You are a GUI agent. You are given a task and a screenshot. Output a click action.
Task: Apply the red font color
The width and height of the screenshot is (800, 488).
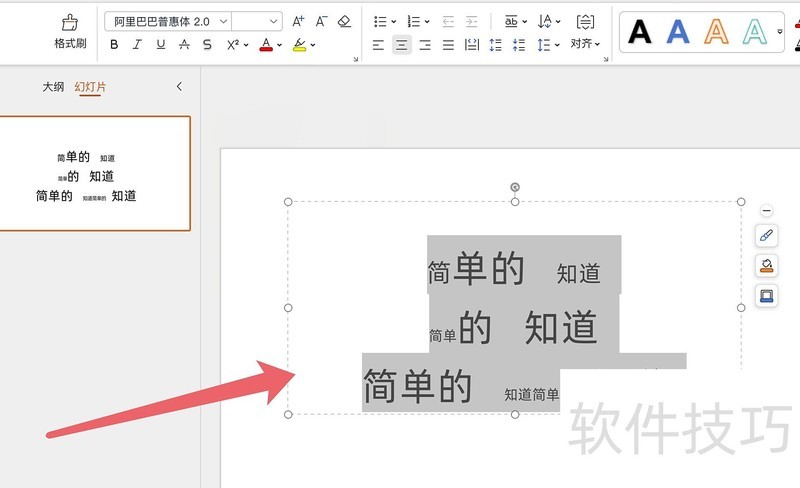coord(265,44)
